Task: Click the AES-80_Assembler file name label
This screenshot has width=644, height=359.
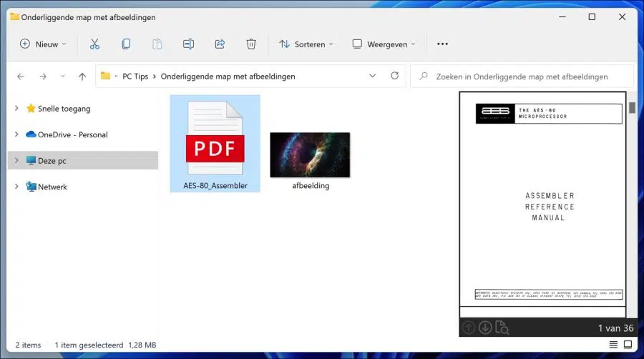Action: [215, 185]
